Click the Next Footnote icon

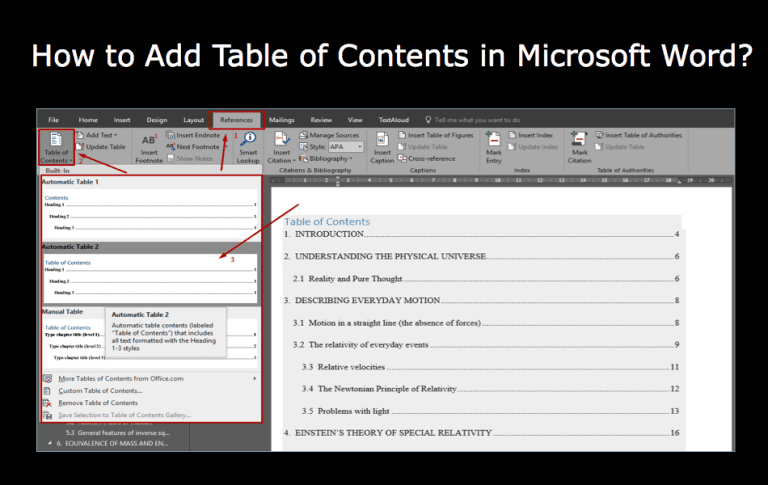click(170, 146)
